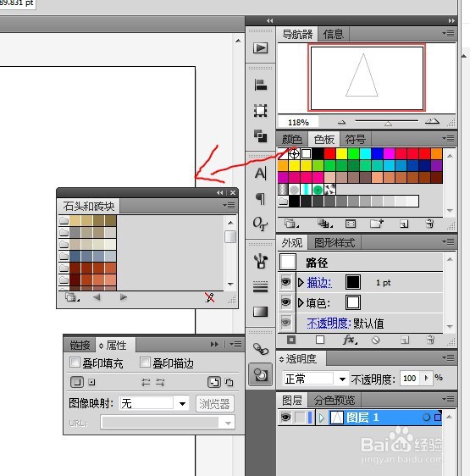Create new swatch in Swatches panel
The image size is (470, 476).
coord(404,224)
